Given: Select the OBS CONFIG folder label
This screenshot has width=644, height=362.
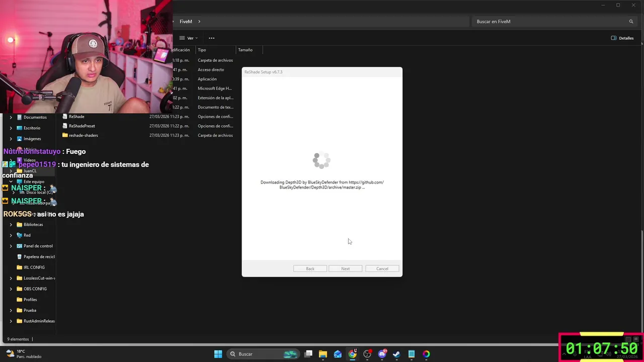Looking at the screenshot, I should click(x=35, y=289).
